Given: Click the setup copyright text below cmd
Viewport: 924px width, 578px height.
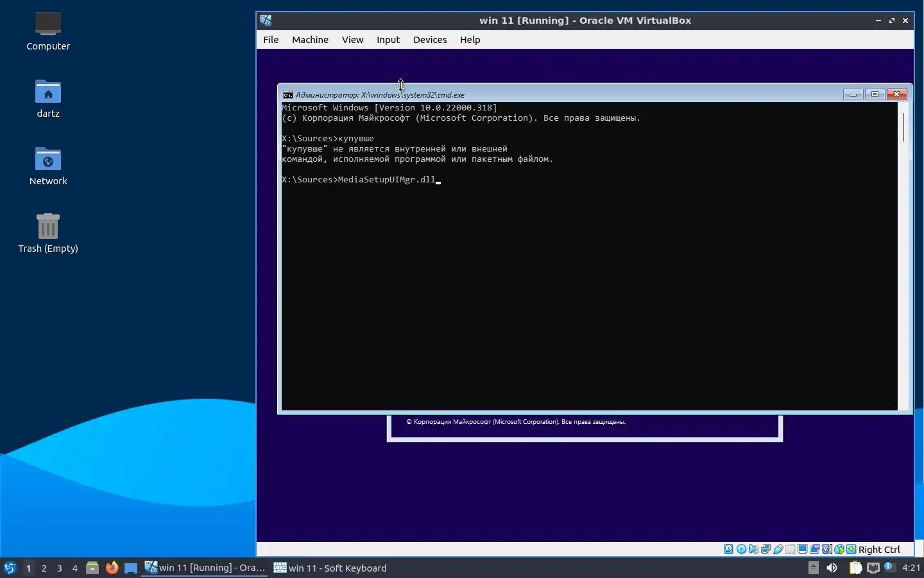Looking at the screenshot, I should click(x=516, y=422).
